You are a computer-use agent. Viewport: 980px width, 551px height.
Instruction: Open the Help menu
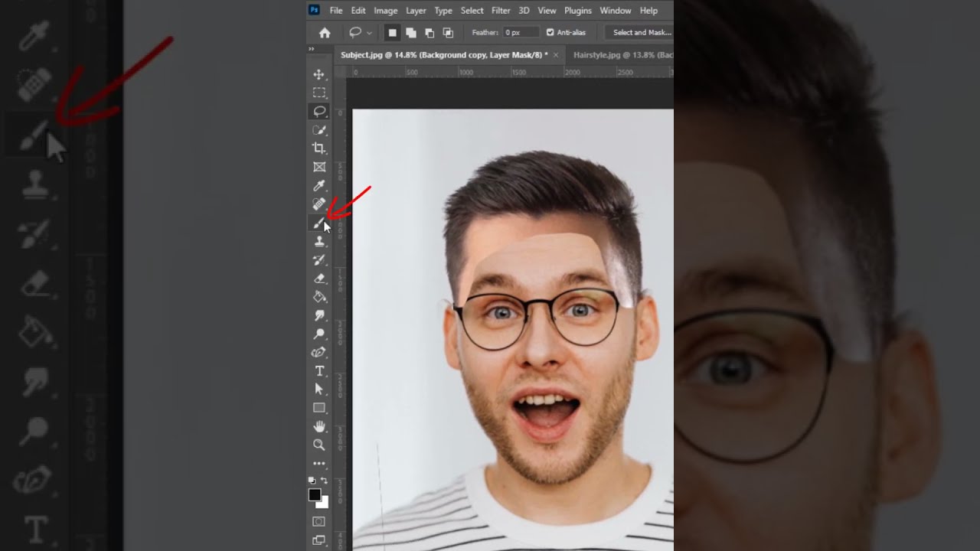[x=648, y=11]
